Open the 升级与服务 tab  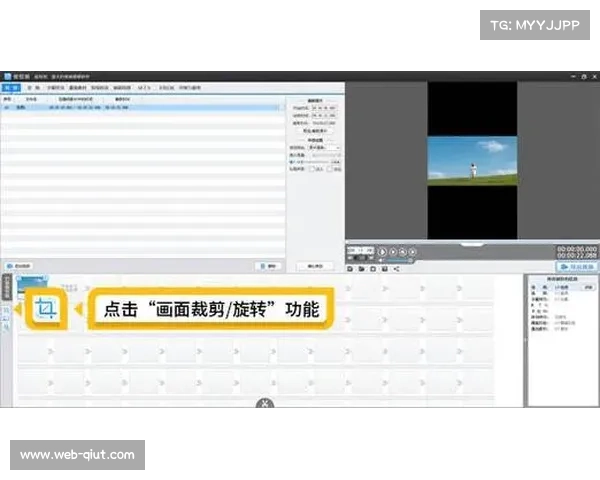190,88
